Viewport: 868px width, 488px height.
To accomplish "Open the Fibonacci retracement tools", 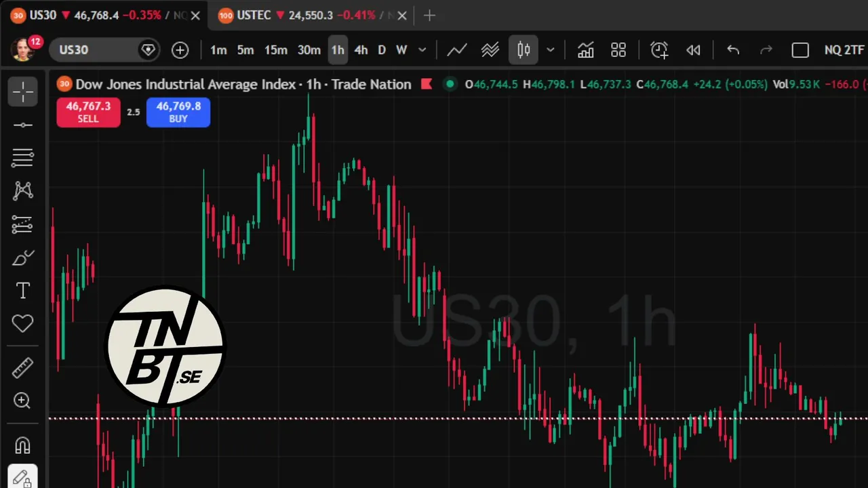I will point(22,158).
